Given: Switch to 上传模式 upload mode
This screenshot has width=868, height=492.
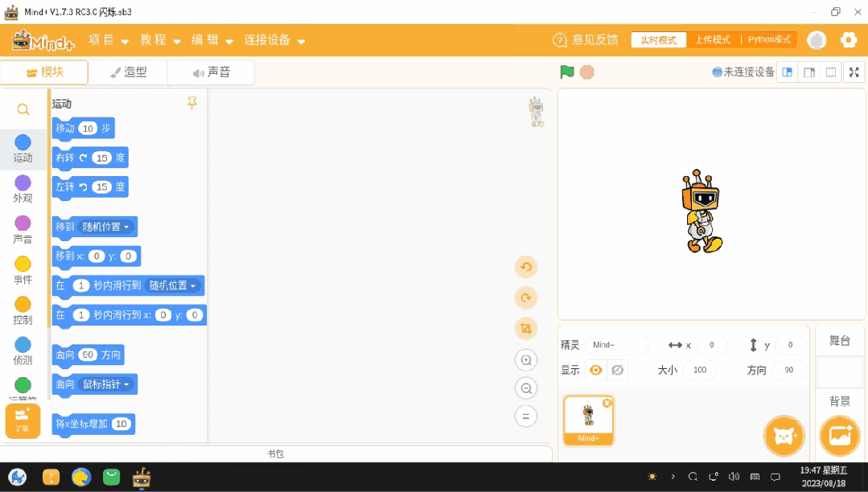Looking at the screenshot, I should (x=713, y=40).
